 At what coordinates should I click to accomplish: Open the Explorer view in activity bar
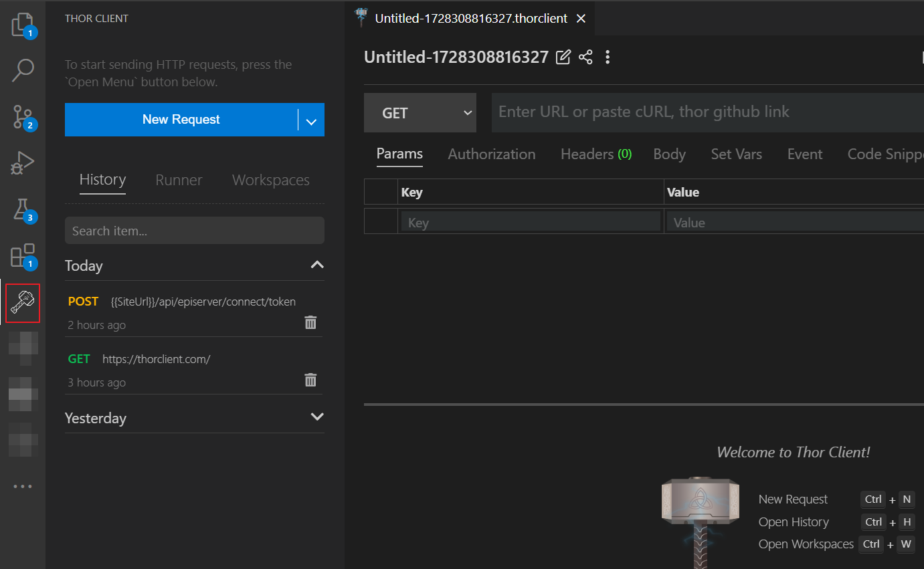(23, 25)
